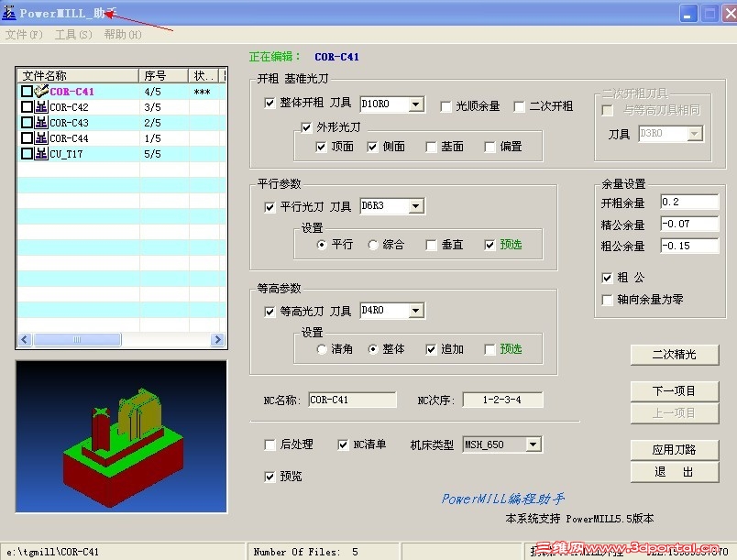Uncheck the 顶面 option
Image resolution: width=737 pixels, height=560 pixels.
[321, 147]
